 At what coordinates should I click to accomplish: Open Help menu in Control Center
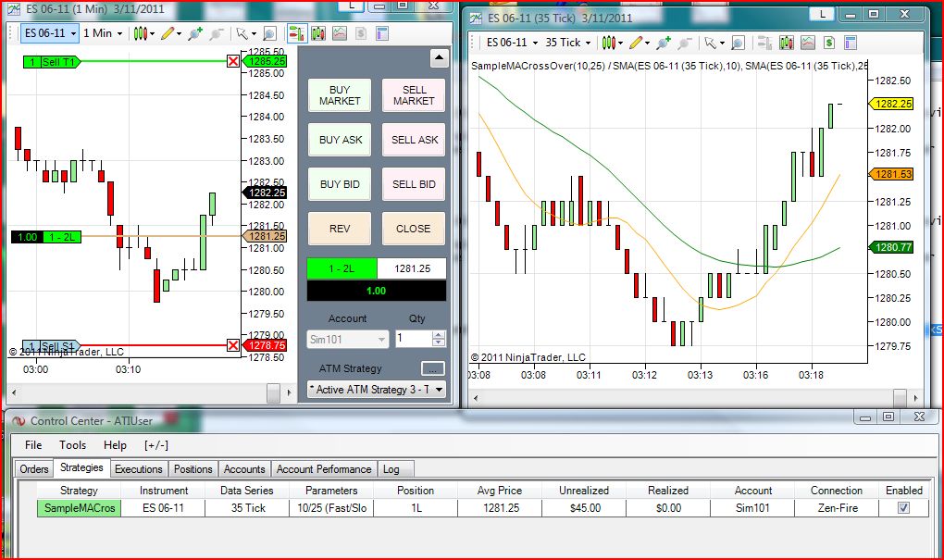pyautogui.click(x=115, y=445)
